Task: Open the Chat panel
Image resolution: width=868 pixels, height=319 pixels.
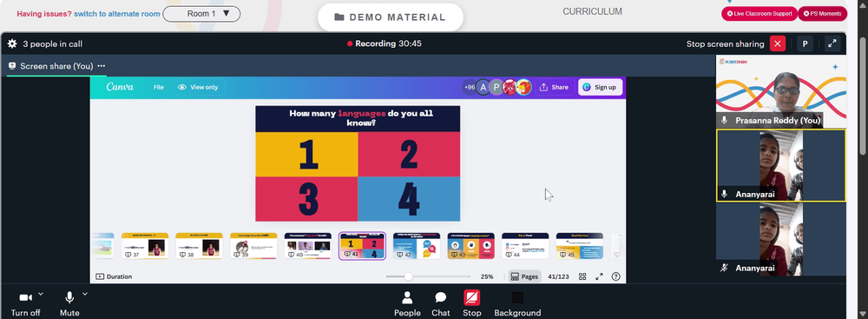Action: tap(441, 304)
